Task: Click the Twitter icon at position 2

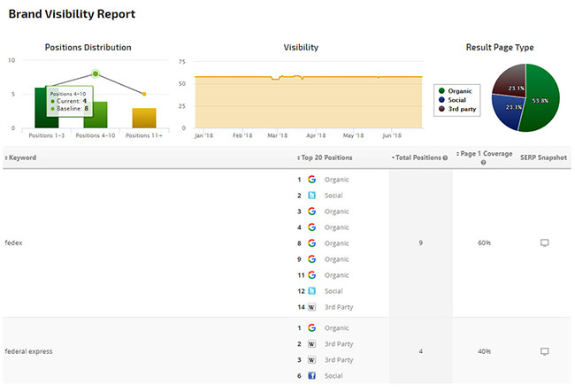Action: click(311, 196)
